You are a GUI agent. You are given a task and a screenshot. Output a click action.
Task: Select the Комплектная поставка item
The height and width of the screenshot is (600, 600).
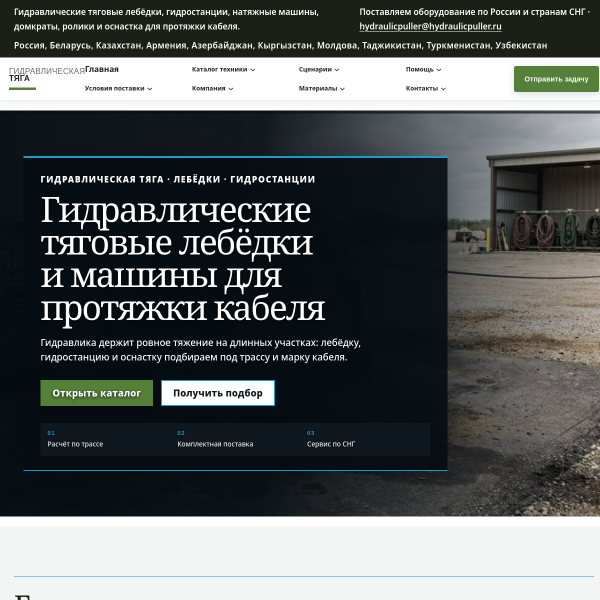pos(215,439)
